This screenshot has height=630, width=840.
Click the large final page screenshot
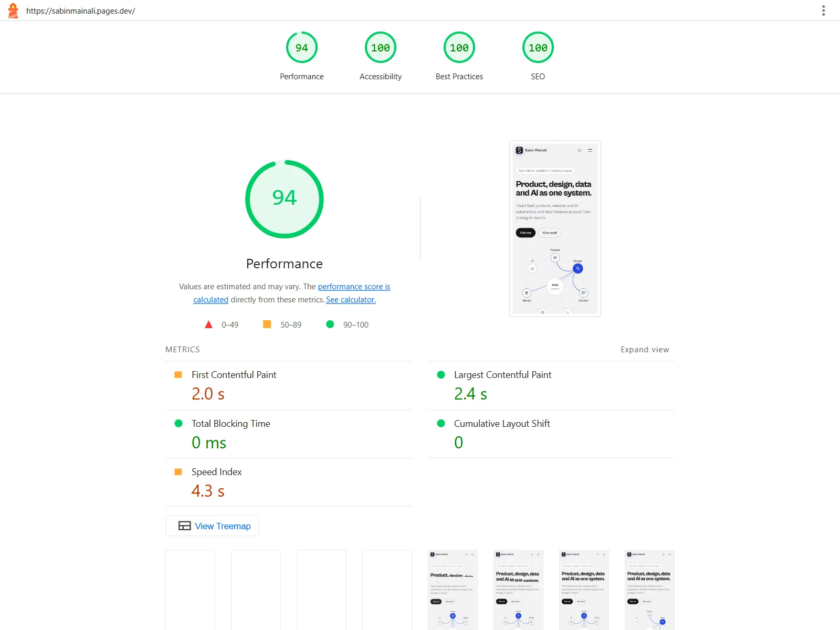coord(555,228)
